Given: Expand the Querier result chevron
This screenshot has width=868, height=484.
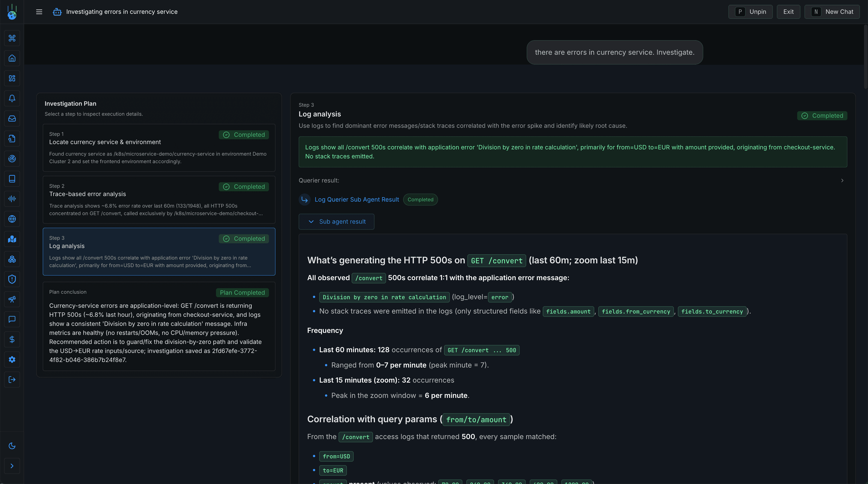Looking at the screenshot, I should (x=842, y=180).
